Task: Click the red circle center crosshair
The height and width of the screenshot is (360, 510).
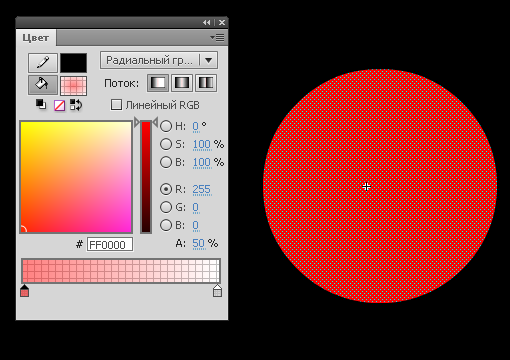Action: [366, 187]
